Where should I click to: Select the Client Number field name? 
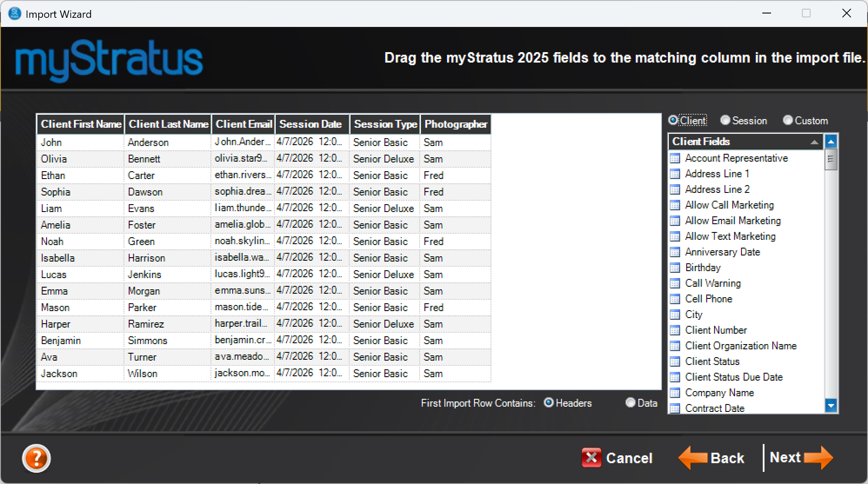coord(716,330)
